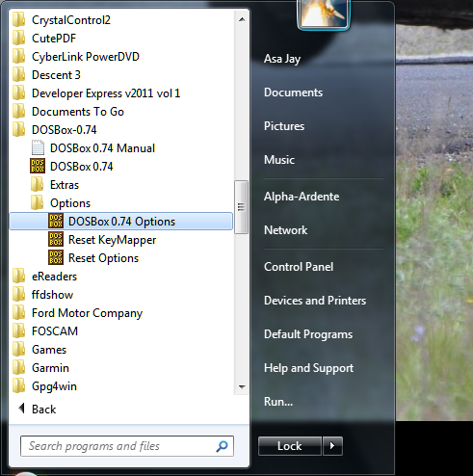Image resolution: width=473 pixels, height=476 pixels.
Task: Click the Reset Options DOSBox icon
Action: click(x=56, y=258)
